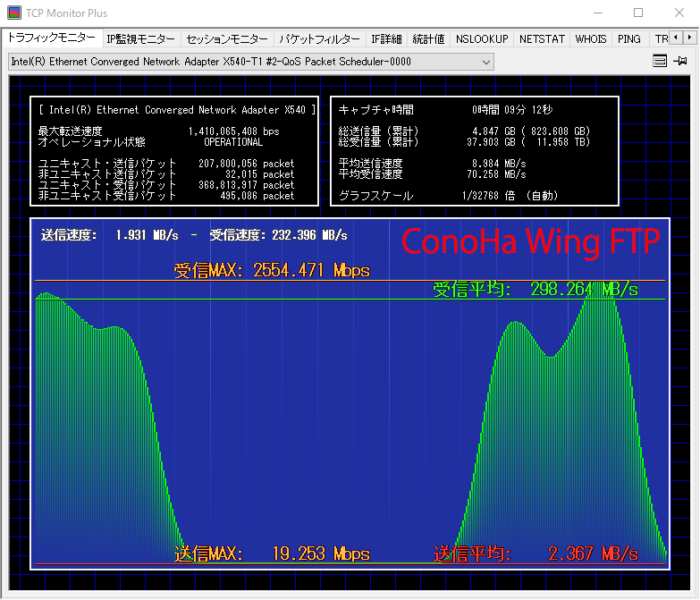Open the PING tab
700x600 pixels.
629,39
